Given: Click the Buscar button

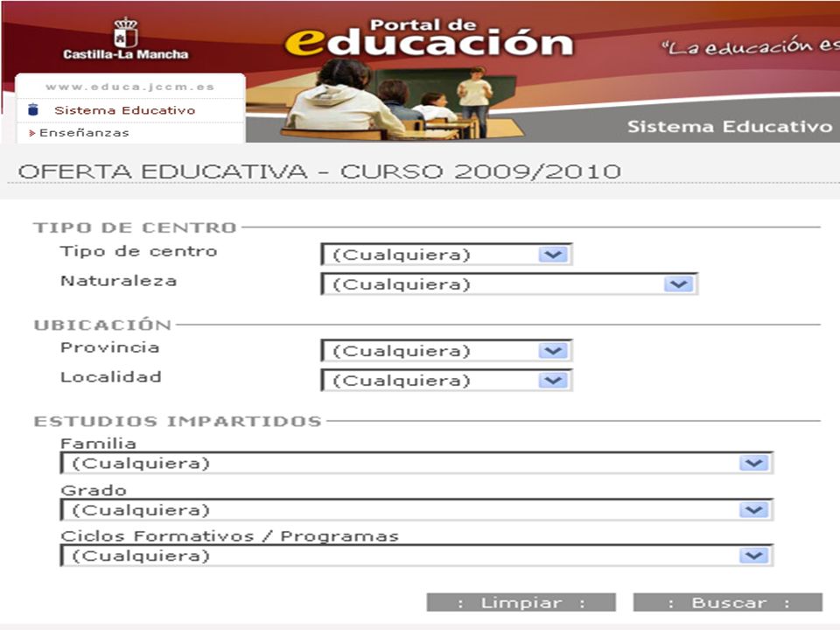Looking at the screenshot, I should pos(728,603).
